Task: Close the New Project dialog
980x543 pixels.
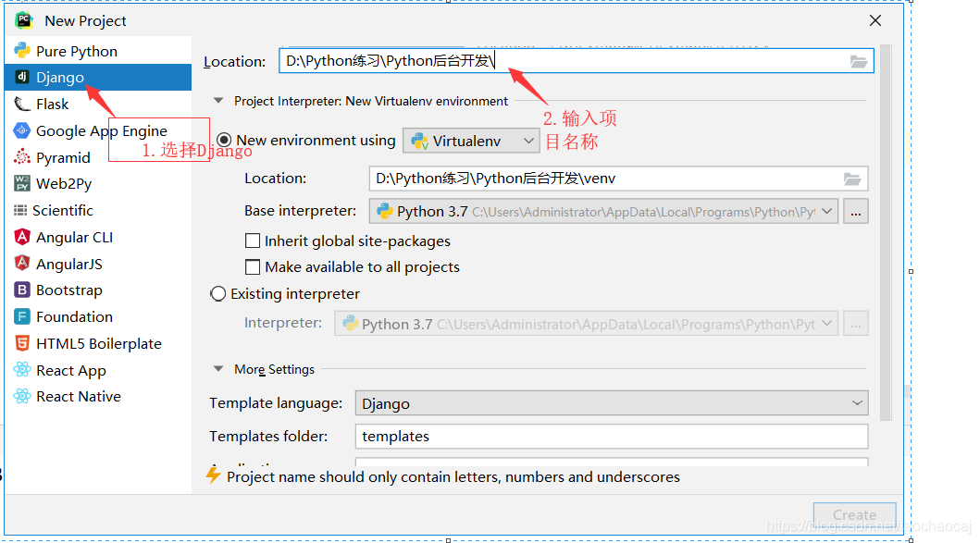Action: click(875, 20)
